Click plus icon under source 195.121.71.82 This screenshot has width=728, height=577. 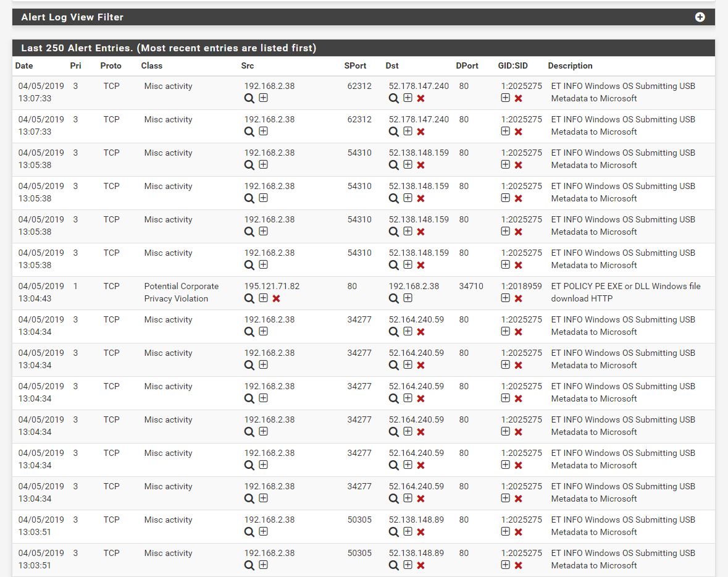tap(263, 298)
